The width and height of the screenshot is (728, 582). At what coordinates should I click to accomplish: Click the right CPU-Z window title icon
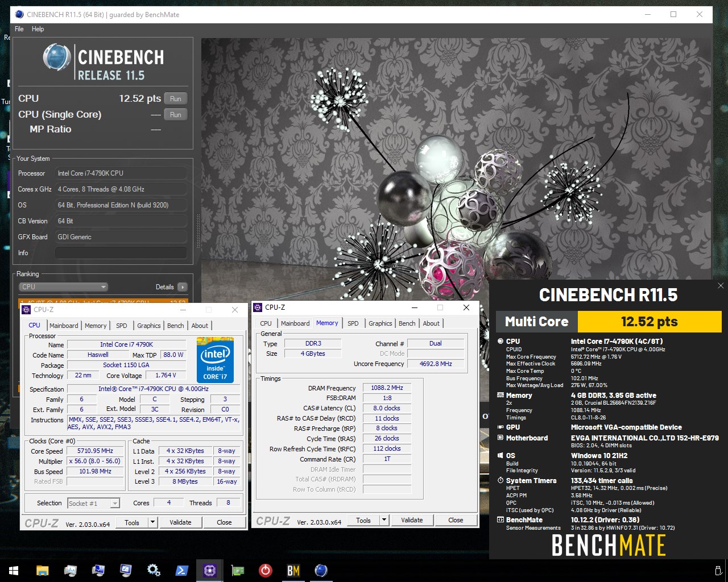pyautogui.click(x=258, y=307)
